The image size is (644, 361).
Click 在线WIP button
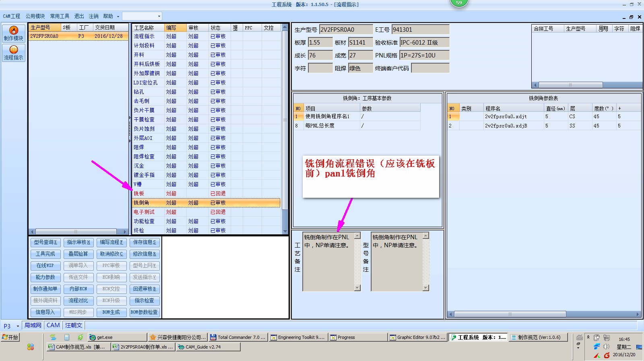pyautogui.click(x=45, y=265)
